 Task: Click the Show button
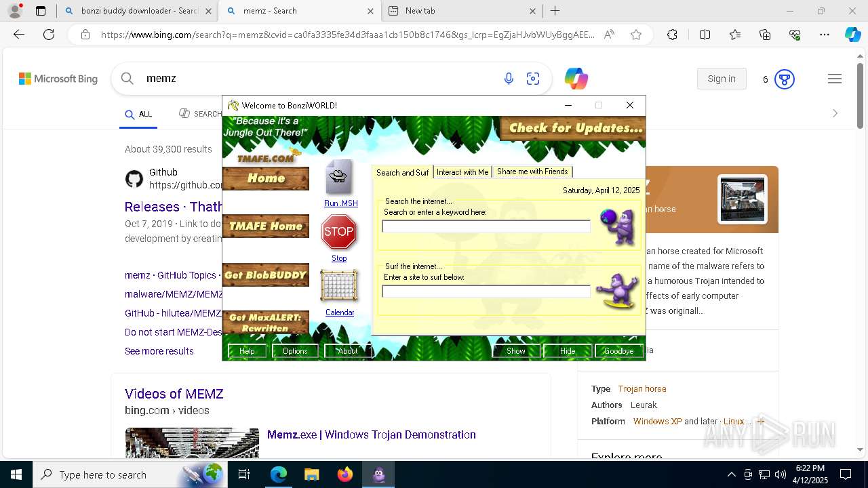(x=516, y=350)
